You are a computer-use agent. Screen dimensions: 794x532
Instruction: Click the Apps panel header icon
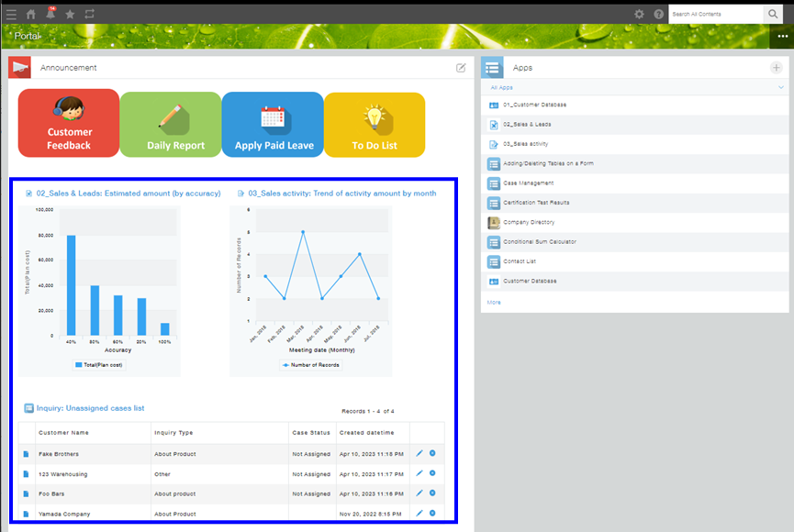[492, 67]
